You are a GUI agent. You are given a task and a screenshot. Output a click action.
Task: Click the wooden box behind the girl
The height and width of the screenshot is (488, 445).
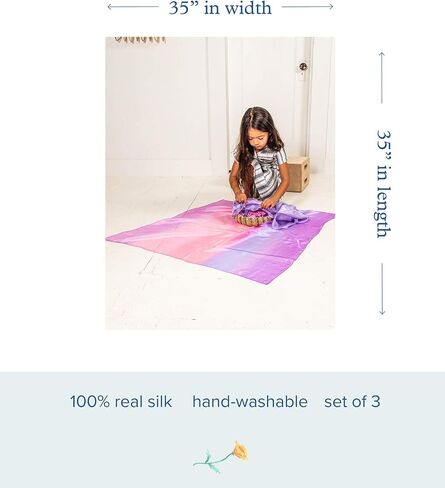pos(298,174)
